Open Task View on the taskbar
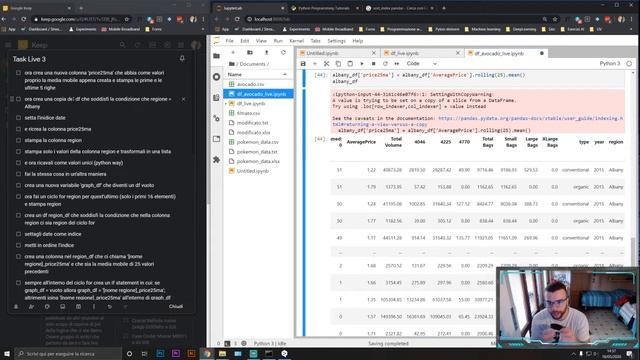The image size is (640, 360). (x=144, y=353)
